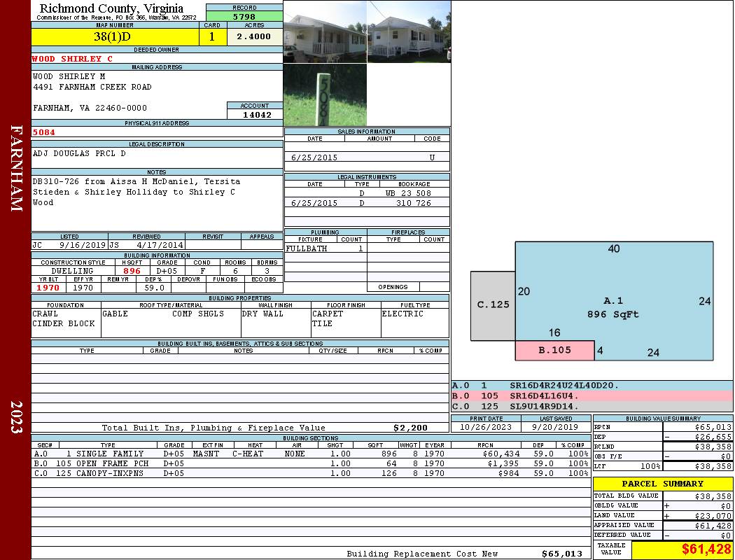The image size is (735, 560).
Task: Click the grade value D+05 in building information
Action: coord(167,271)
